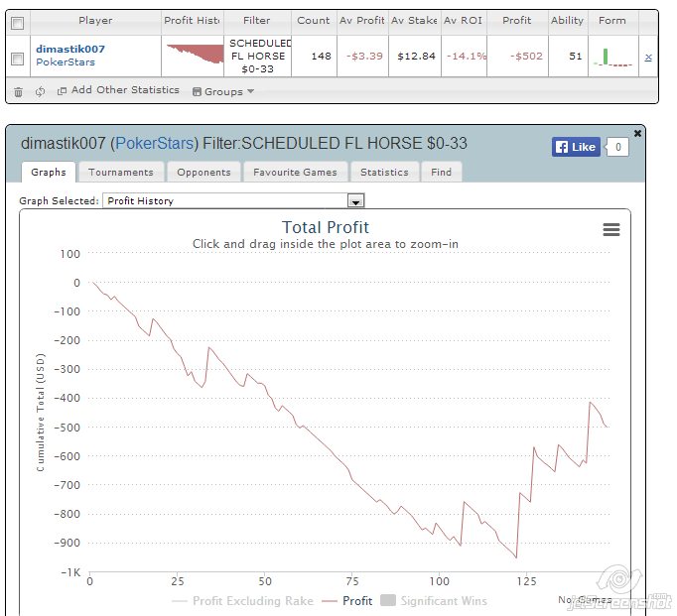Image resolution: width=677 pixels, height=616 pixels.
Task: Expand the Groups dropdown
Action: click(223, 91)
